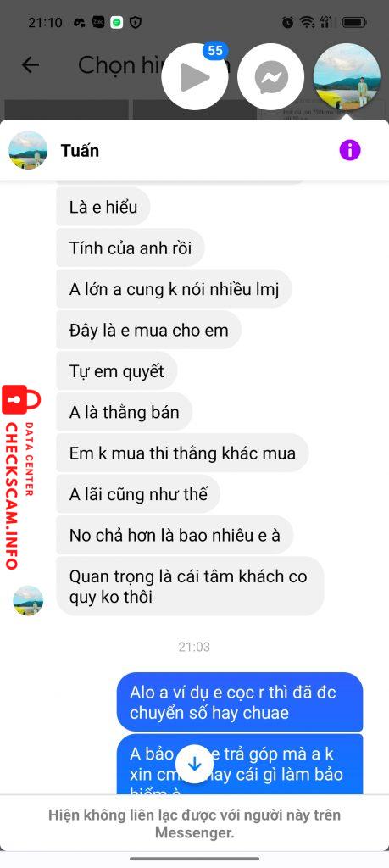Tap the name Tuấn in the chat header

tap(80, 151)
